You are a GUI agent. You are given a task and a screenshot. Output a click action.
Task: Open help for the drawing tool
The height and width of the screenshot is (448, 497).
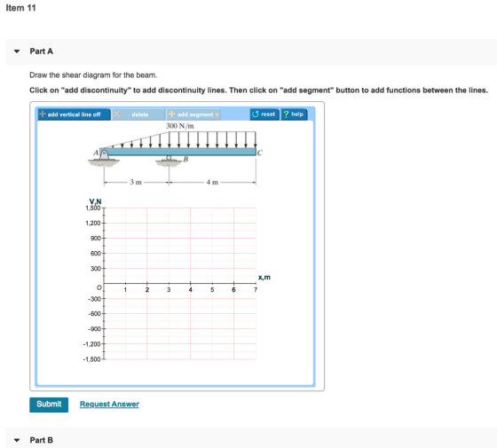(x=294, y=114)
